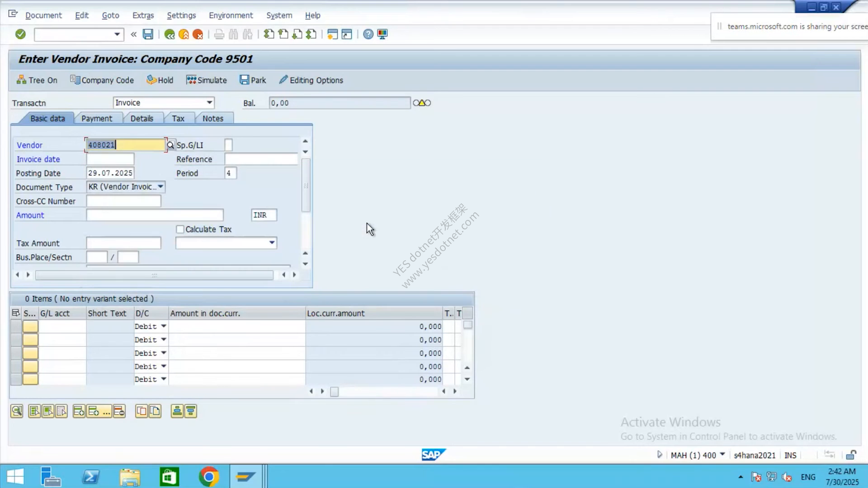Image resolution: width=868 pixels, height=488 pixels.
Task: Click the items table horizontal scrollbar thumb
Action: 334,392
